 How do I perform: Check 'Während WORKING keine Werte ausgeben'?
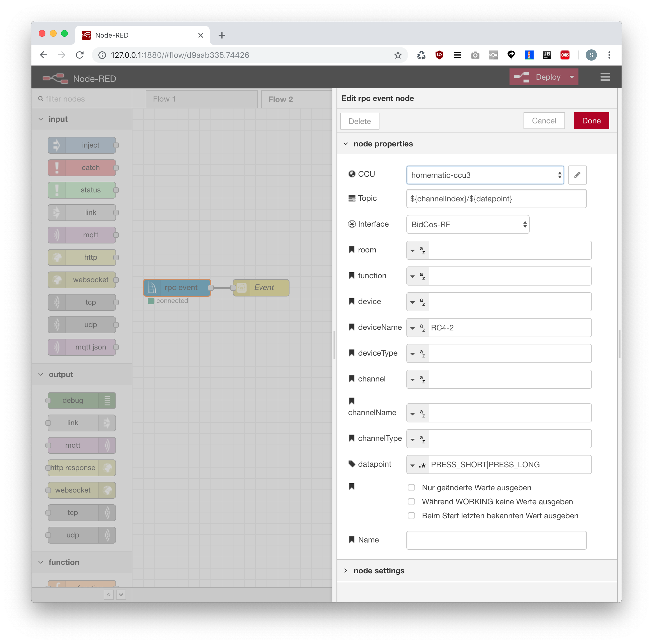(x=411, y=502)
